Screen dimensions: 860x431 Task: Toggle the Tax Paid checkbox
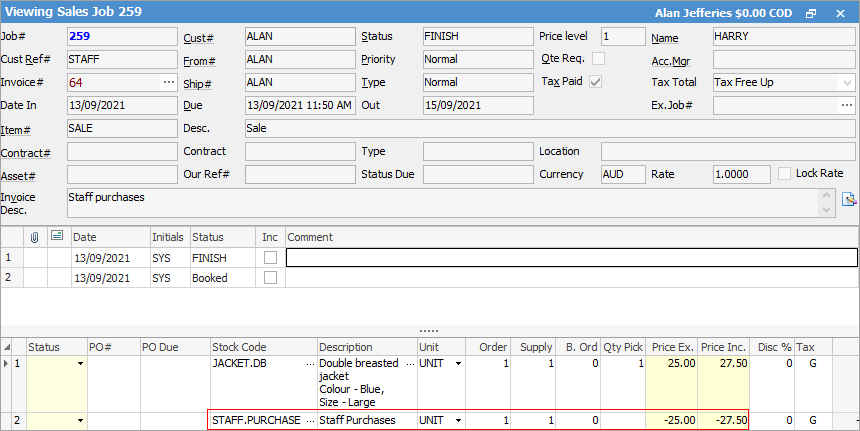click(x=596, y=82)
